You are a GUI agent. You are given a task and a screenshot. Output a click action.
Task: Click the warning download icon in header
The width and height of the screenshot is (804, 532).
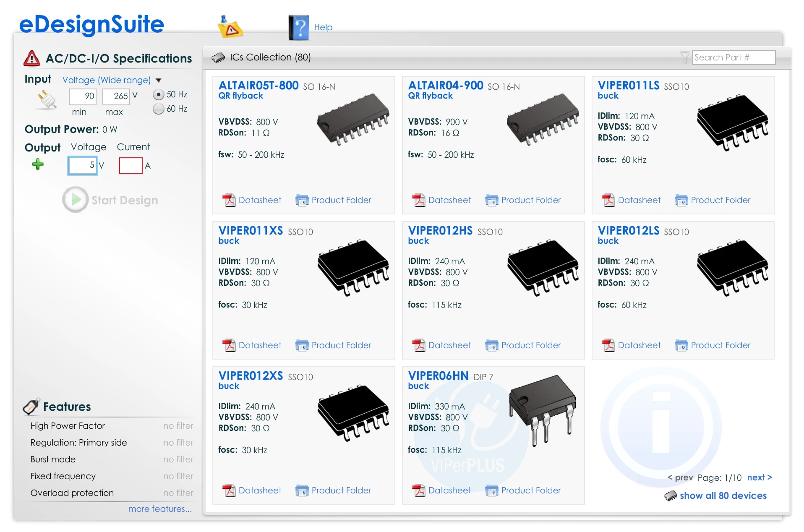coord(230,27)
